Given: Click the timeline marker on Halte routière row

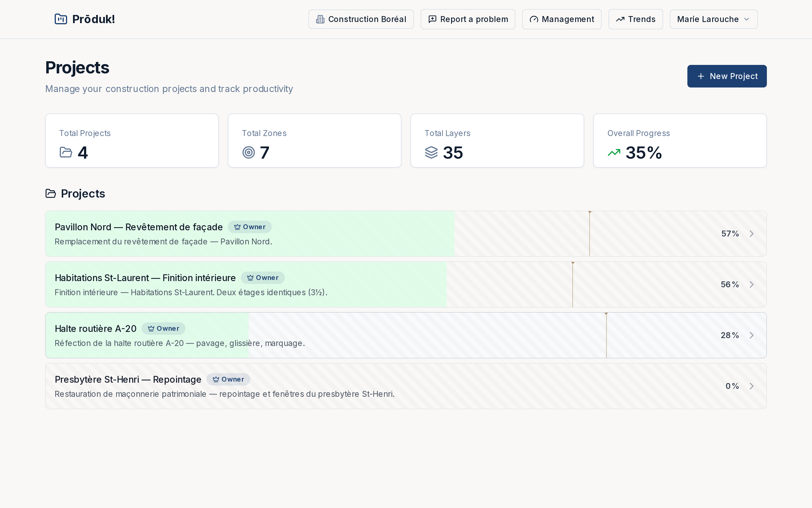Looking at the screenshot, I should (606, 335).
